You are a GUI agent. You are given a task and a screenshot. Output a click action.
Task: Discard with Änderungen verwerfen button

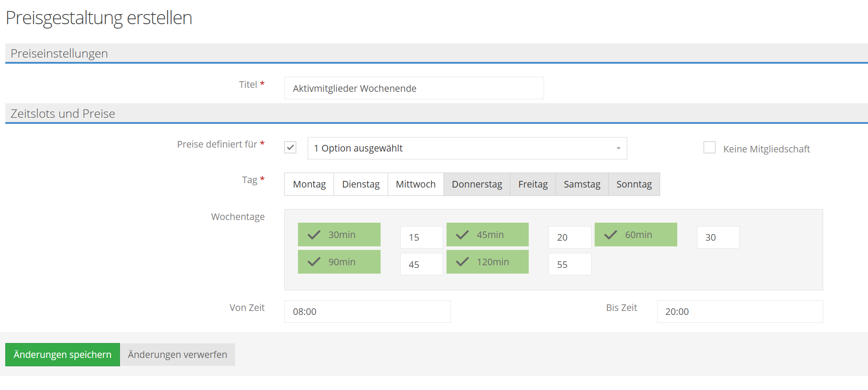click(177, 354)
